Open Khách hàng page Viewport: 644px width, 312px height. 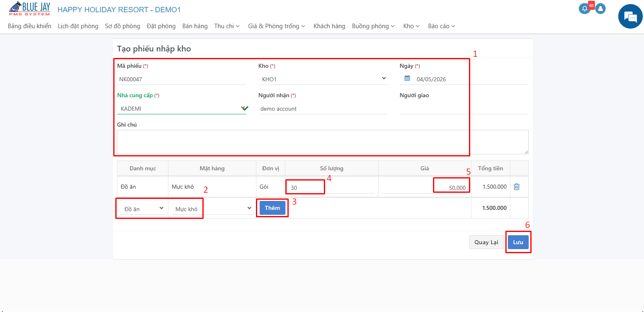click(x=329, y=26)
